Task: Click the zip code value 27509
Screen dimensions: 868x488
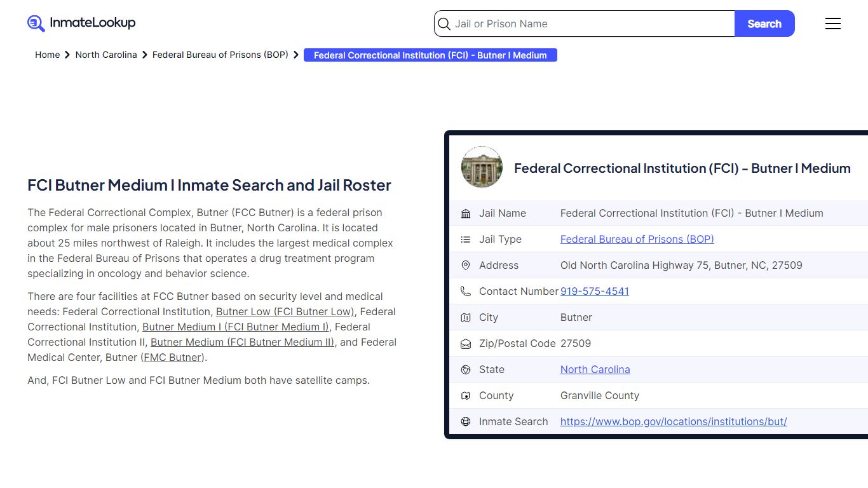Action: pyautogui.click(x=576, y=343)
